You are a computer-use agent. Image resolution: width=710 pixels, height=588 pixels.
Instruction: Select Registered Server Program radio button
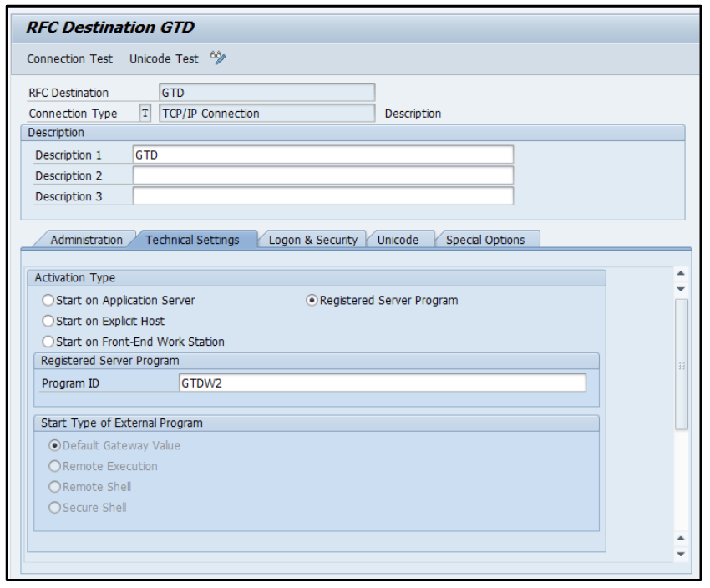point(312,300)
